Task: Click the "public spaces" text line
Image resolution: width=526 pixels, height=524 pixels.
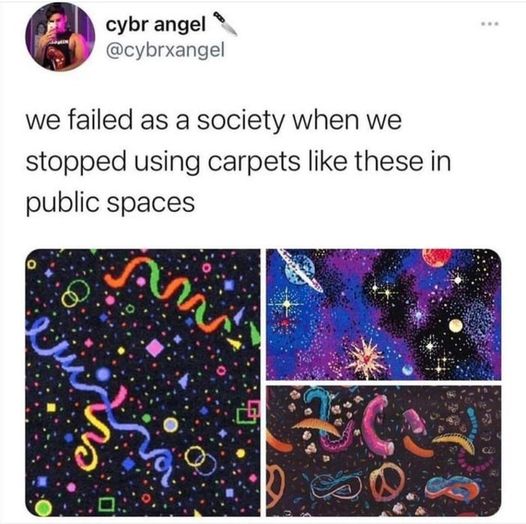Action: click(x=110, y=204)
